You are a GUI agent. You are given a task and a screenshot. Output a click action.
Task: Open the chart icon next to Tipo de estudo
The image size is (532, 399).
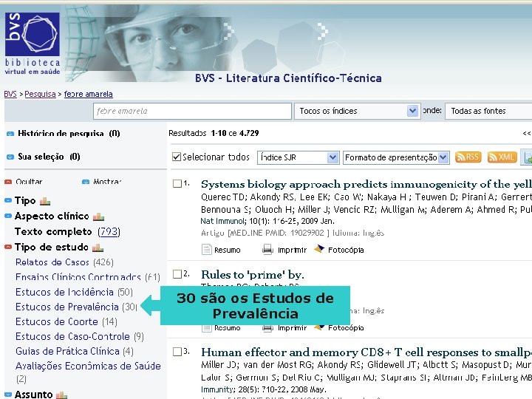tap(98, 248)
